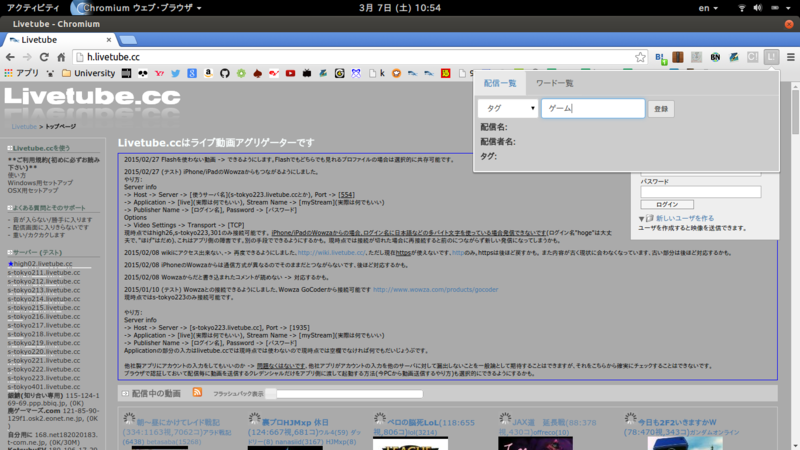Viewport: 800px width, 450px height.
Task: Open the Amazon bookmark icon
Action: tap(208, 73)
